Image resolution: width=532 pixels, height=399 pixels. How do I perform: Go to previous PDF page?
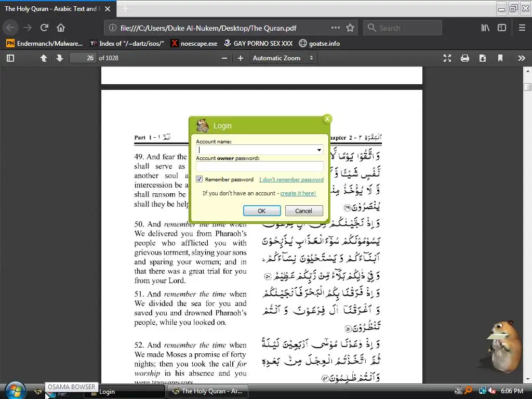(44, 58)
